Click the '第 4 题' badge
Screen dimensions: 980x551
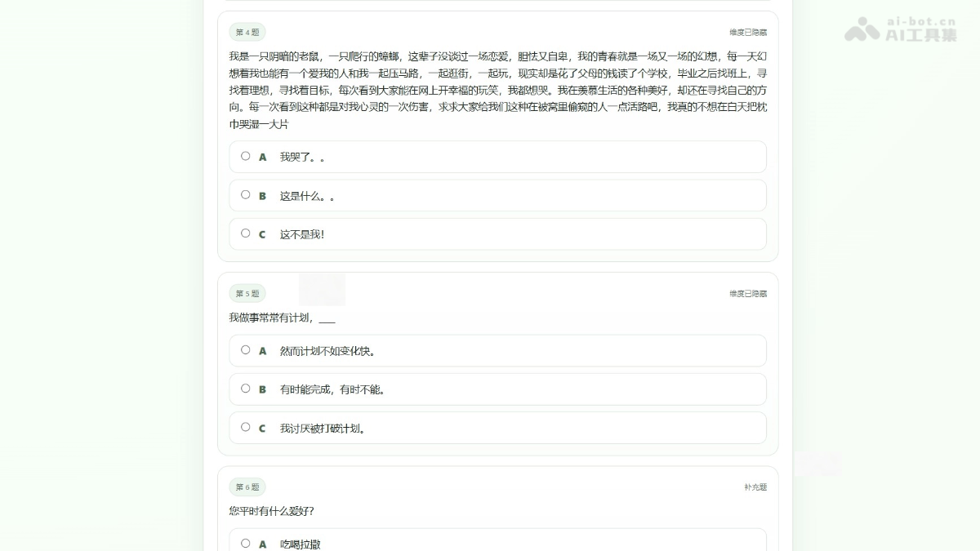click(247, 33)
